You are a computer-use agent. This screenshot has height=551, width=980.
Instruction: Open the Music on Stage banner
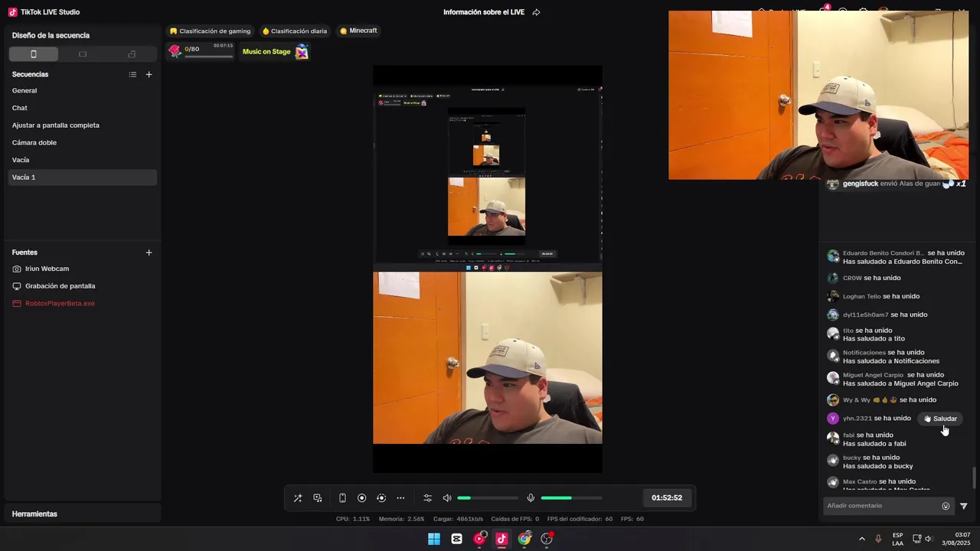(275, 51)
